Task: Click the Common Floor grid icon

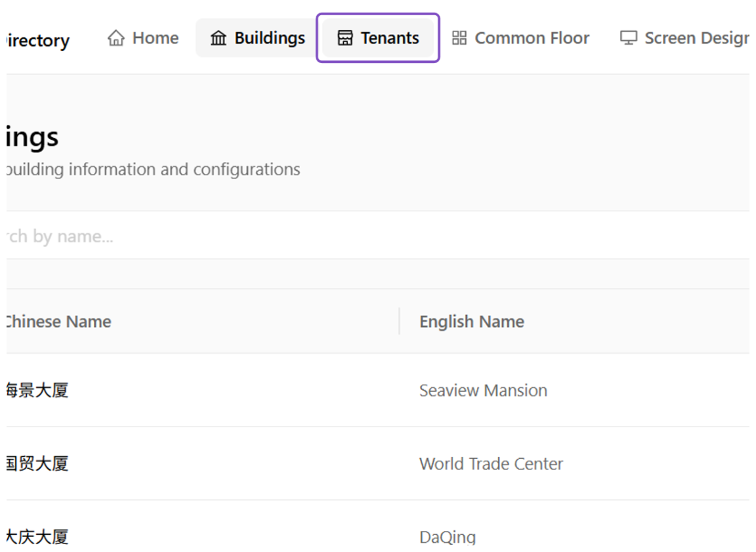Action: (x=459, y=37)
